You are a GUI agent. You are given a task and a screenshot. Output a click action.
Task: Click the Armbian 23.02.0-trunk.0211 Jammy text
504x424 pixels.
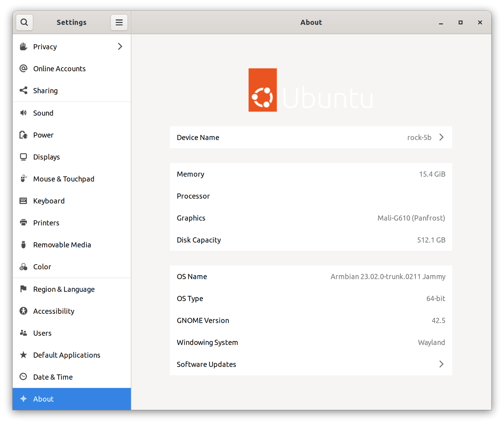coord(388,276)
